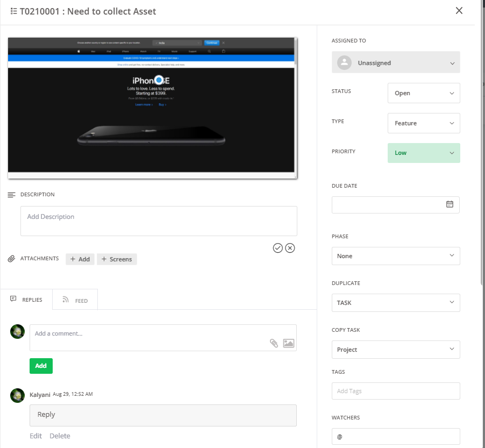Click the Kalyani author name
This screenshot has height=448, width=485.
tap(40, 395)
